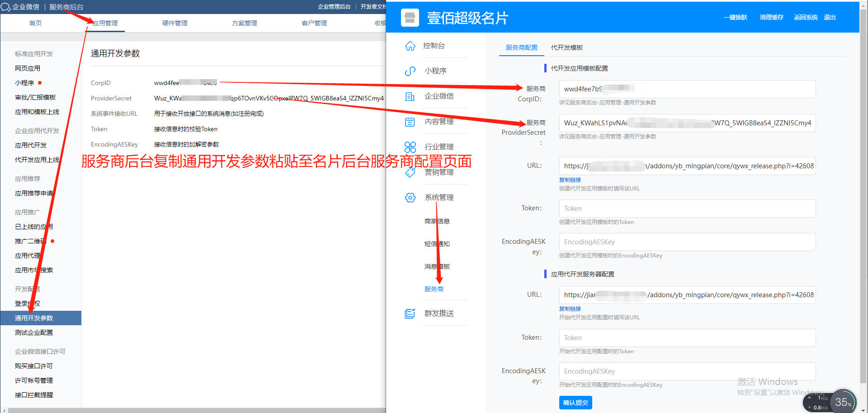
Task: Click 企业管理后台 link in top bar
Action: pos(334,6)
